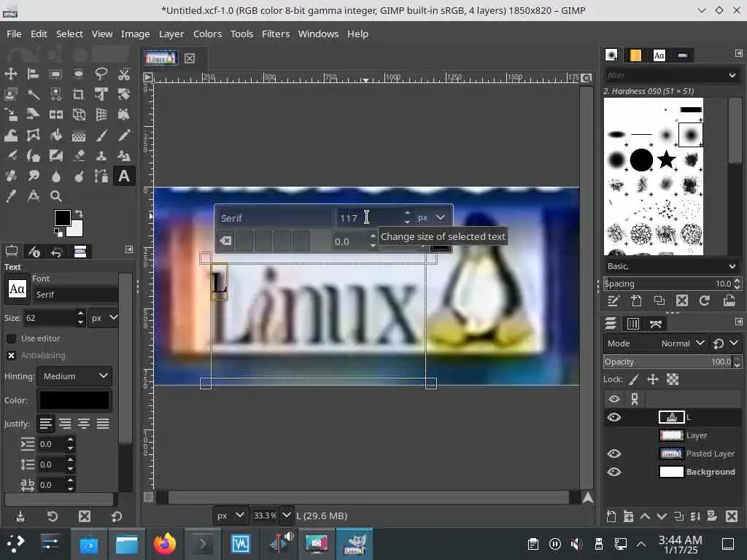The height and width of the screenshot is (560, 747).
Task: Open the Filters menu
Action: click(276, 34)
